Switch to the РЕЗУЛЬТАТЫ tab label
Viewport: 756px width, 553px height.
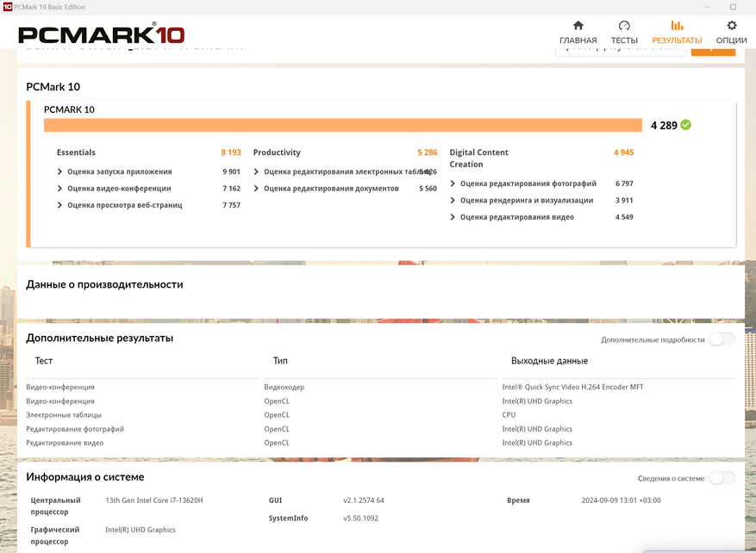pyautogui.click(x=677, y=40)
